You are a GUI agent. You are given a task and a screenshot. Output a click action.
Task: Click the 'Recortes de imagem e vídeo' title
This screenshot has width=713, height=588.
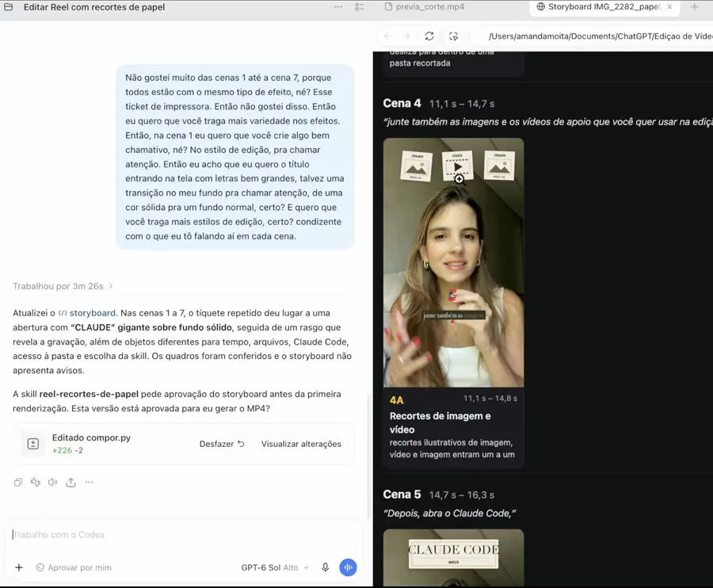[440, 422]
